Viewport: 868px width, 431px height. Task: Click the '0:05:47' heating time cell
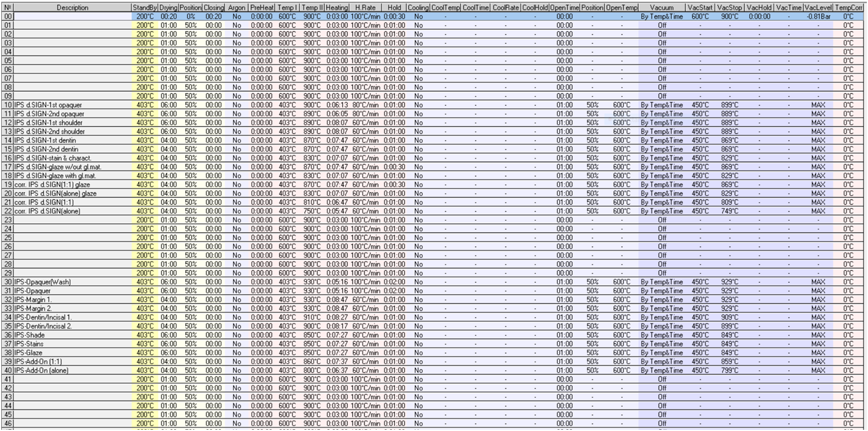[337, 211]
